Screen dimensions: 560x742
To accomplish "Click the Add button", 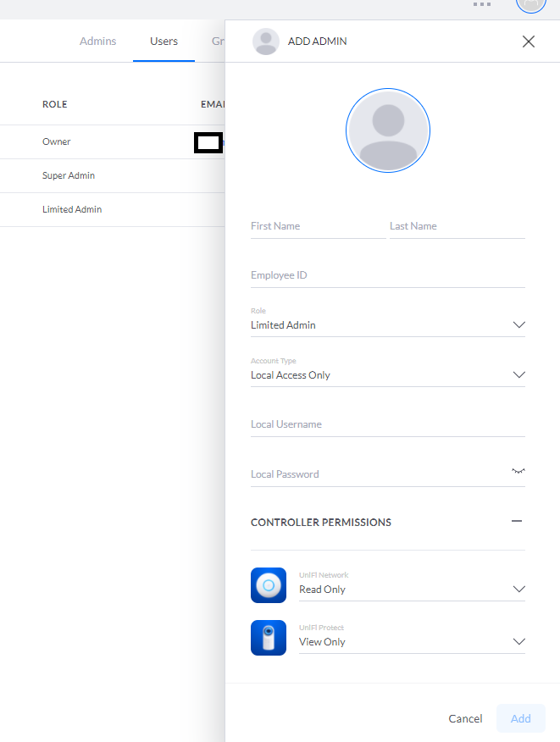I will pos(521,718).
